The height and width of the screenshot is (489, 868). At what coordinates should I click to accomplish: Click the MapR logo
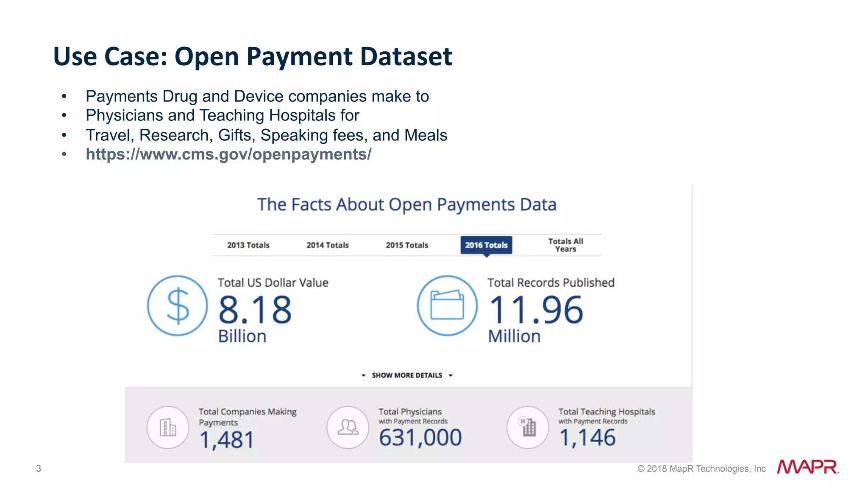coord(807,467)
